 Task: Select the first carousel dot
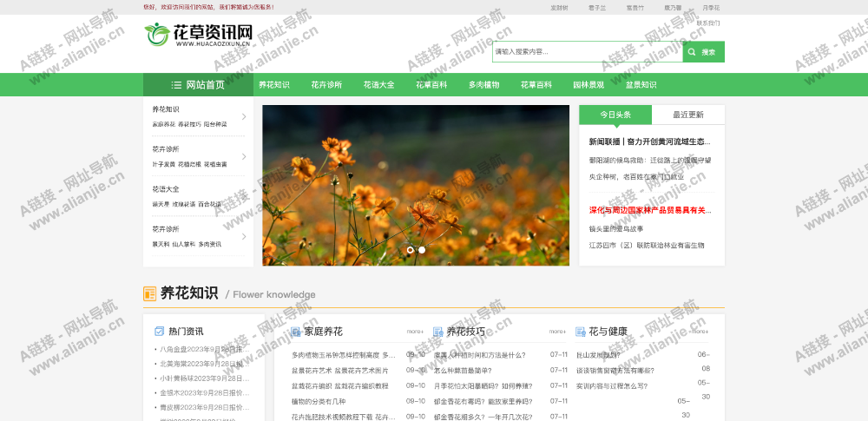pos(411,250)
